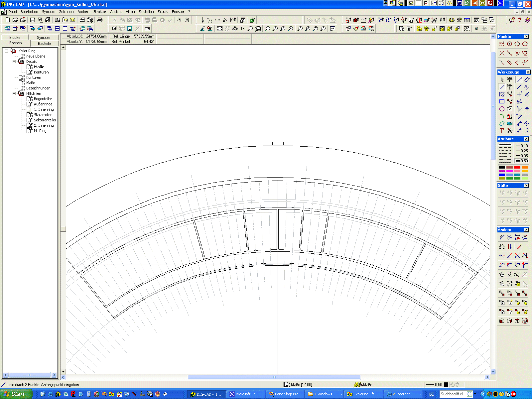Image resolution: width=532 pixels, height=399 pixels.
Task: Click the purple help book icon
Action: (x=527, y=20)
